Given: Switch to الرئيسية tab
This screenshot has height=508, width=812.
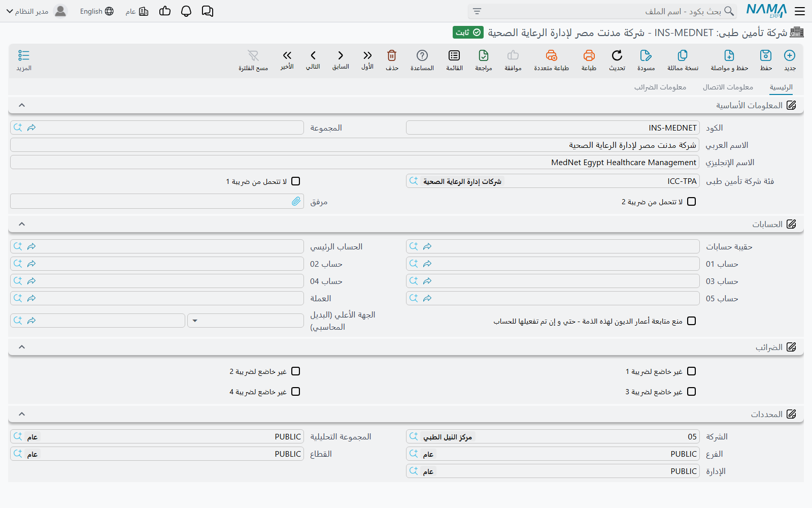Looking at the screenshot, I should 781,87.
